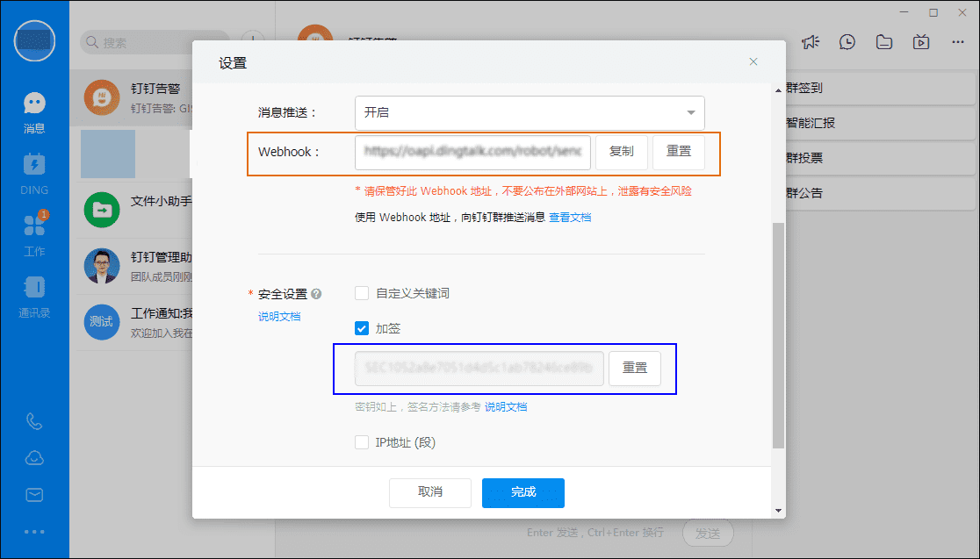Enable the IP地址 (段) checkbox
This screenshot has height=559, width=980.
click(362, 442)
